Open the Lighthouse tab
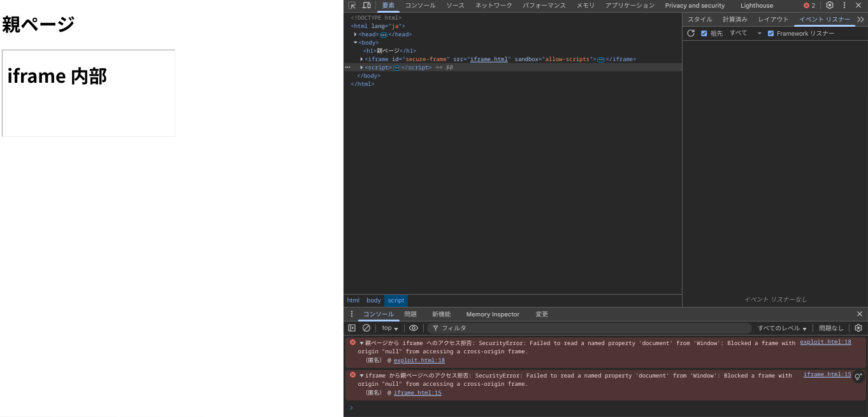 (x=756, y=6)
